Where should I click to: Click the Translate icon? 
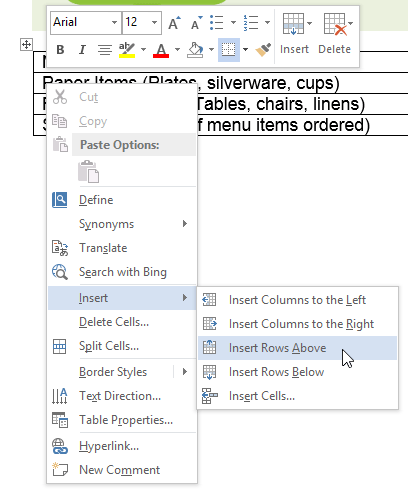pyautogui.click(x=60, y=248)
